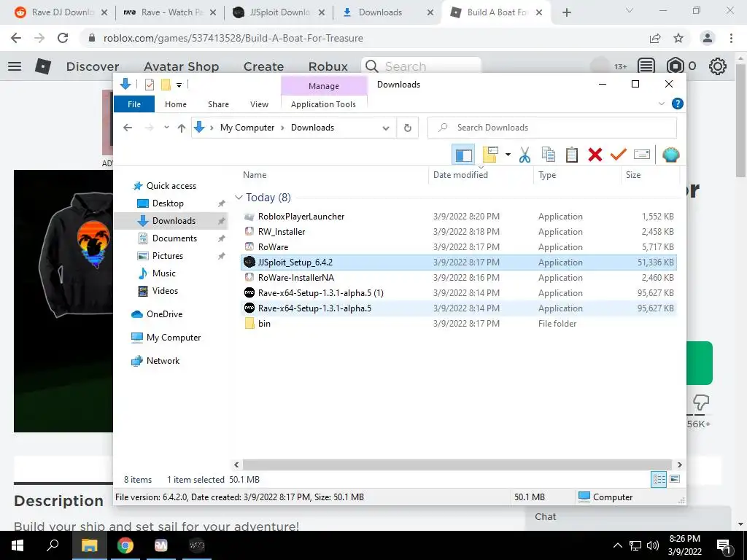Open the Share ribbon tab
The image size is (747, 560).
click(218, 104)
